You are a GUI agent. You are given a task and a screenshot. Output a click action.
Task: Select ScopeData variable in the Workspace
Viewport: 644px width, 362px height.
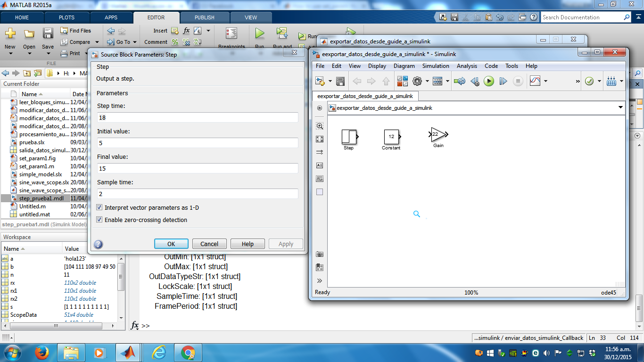23,315
